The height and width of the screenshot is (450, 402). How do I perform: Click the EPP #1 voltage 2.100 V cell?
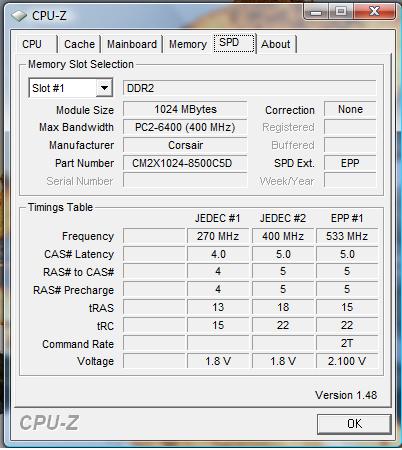(347, 361)
